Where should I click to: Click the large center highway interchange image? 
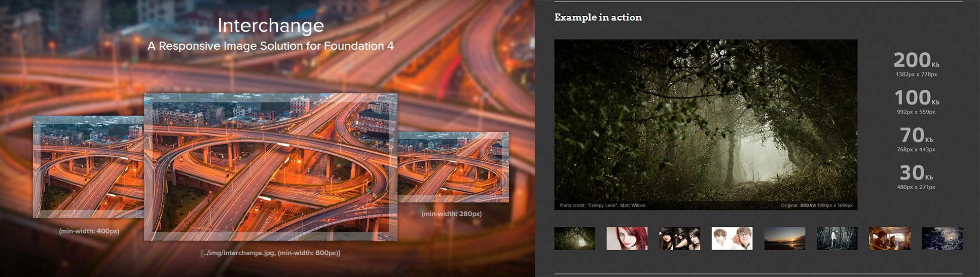[x=271, y=167]
